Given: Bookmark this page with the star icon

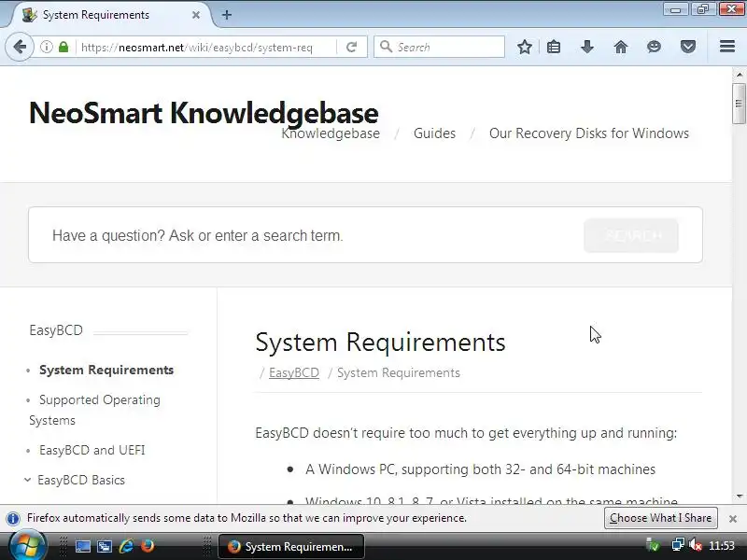Looking at the screenshot, I should [x=525, y=47].
